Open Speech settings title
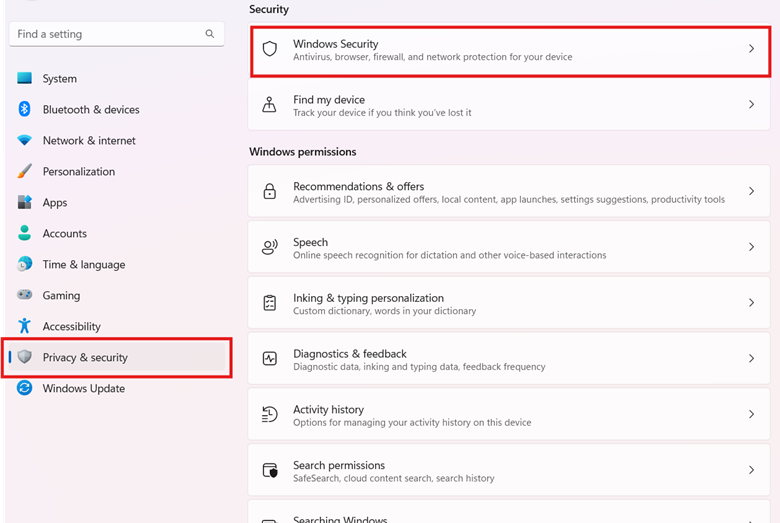Viewport: 780px width, 523px height. [x=310, y=242]
